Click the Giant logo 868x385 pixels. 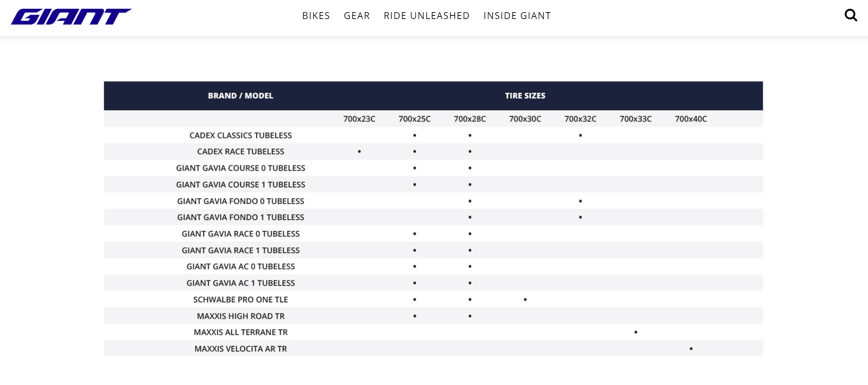71,16
